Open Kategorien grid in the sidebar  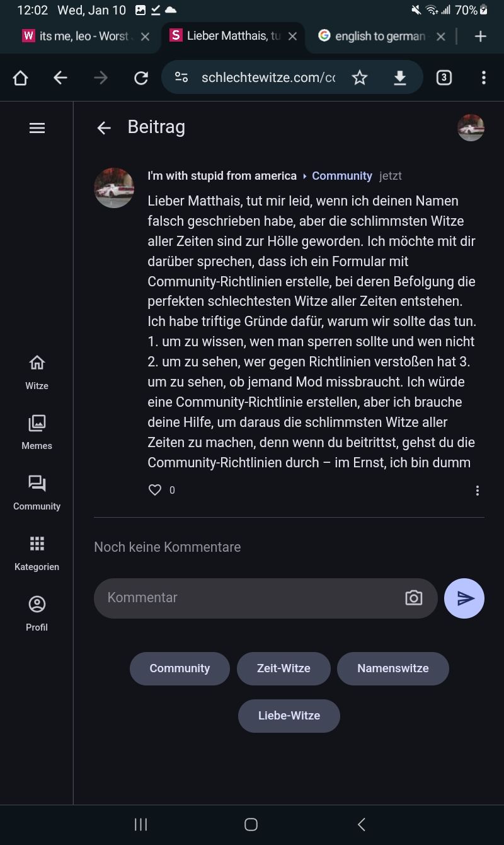point(37,553)
